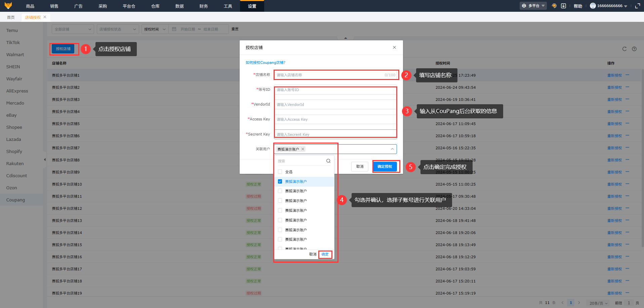Open more actions for row 赛狐多平台店铺2
This screenshot has height=308, width=644.
[x=627, y=87]
